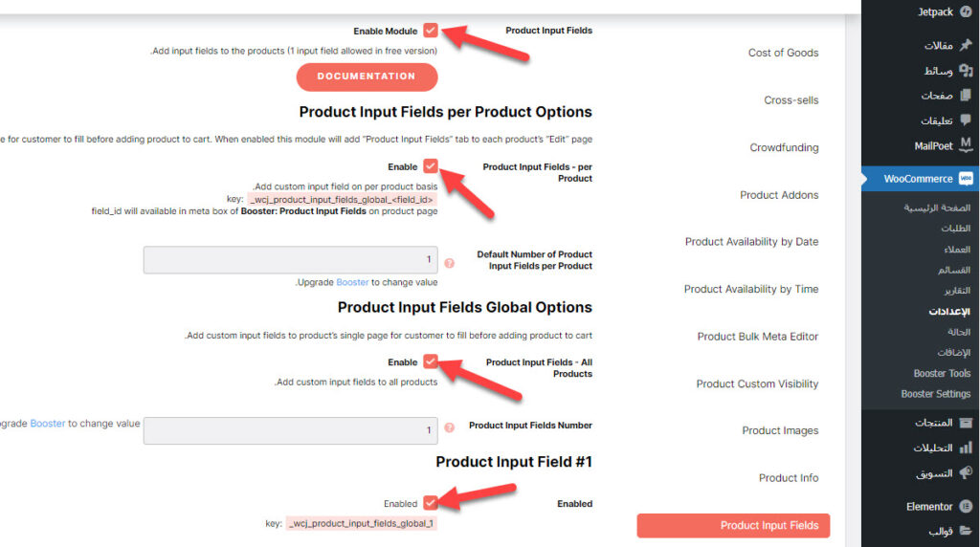980x547 pixels.
Task: Click help icon next to Product Input Fields Number
Action: point(449,427)
